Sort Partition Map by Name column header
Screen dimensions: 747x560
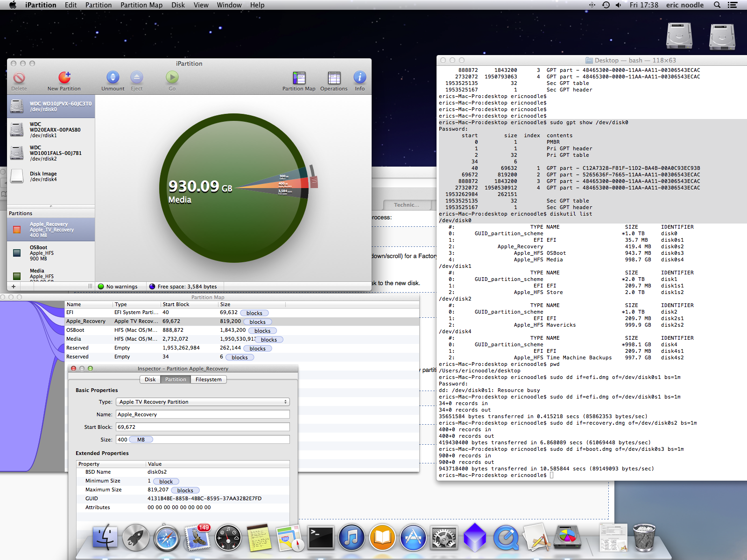tap(89, 304)
